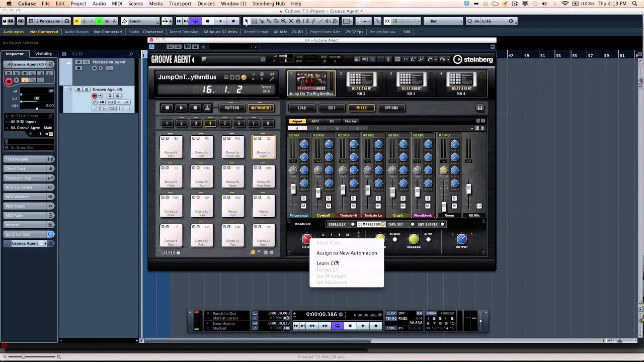Click the Wi-Fi icon in menu bar
The image size is (644, 362).
click(x=565, y=4)
